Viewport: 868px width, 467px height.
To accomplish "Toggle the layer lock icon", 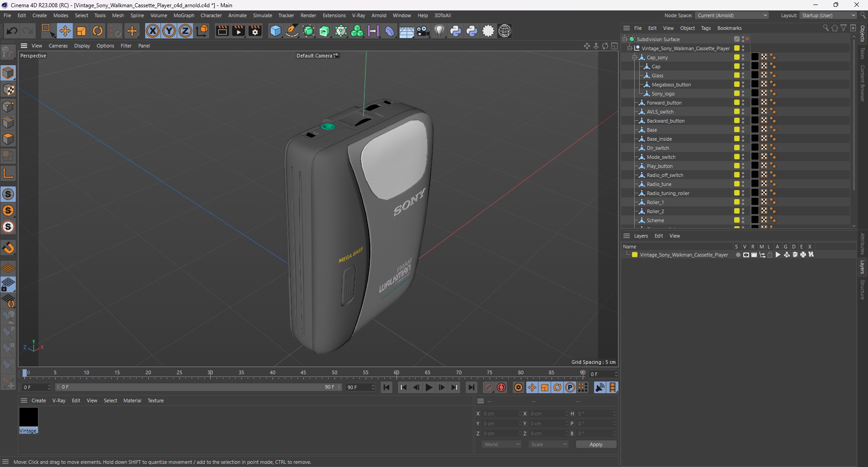I will [770, 255].
